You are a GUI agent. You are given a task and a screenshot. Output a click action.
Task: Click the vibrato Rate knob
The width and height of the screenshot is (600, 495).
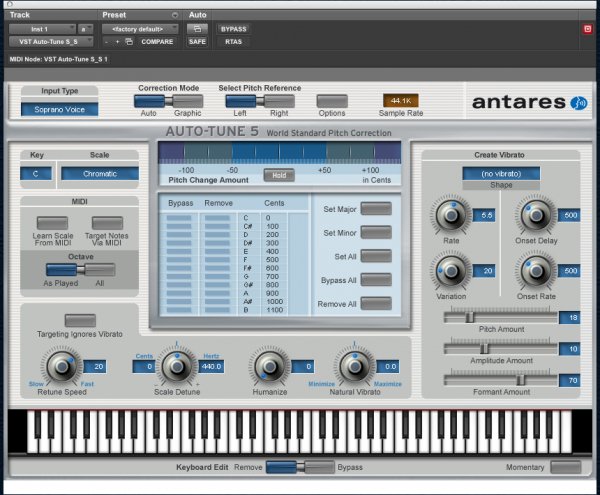[x=451, y=215]
